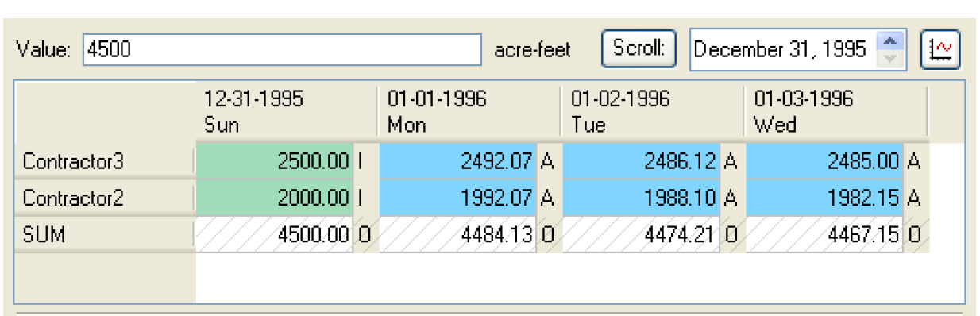Screen dimensions: 980x316
Task: Select the SUM row header
Action: pos(105,234)
